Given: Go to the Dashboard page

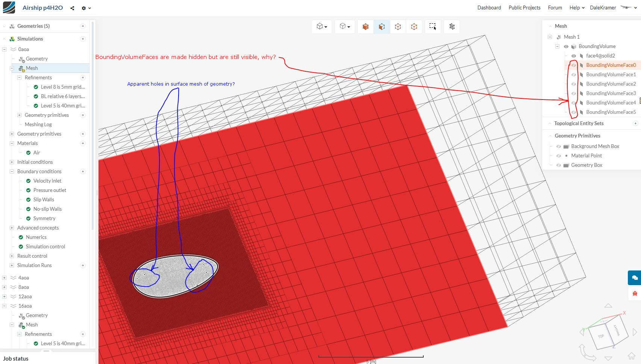Looking at the screenshot, I should click(489, 8).
